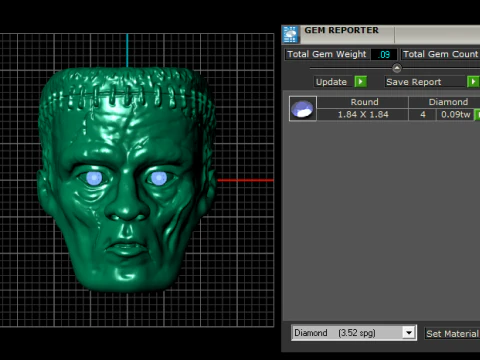
Task: Click the round gem thumbnail in report row
Action: point(303,109)
